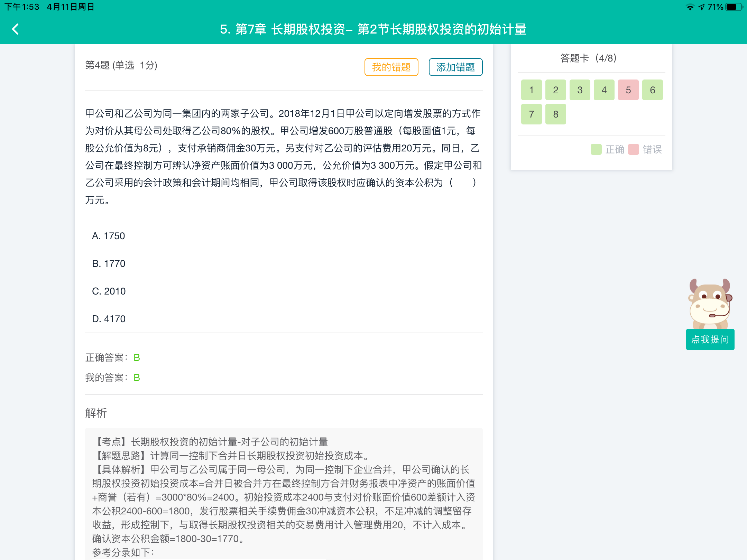Click the question stem paragraph

(284, 157)
